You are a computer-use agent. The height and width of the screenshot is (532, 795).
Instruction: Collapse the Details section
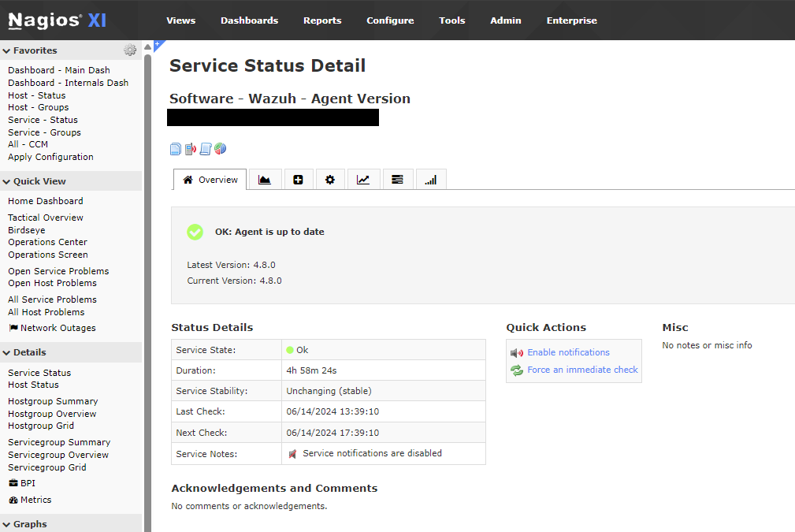6,352
